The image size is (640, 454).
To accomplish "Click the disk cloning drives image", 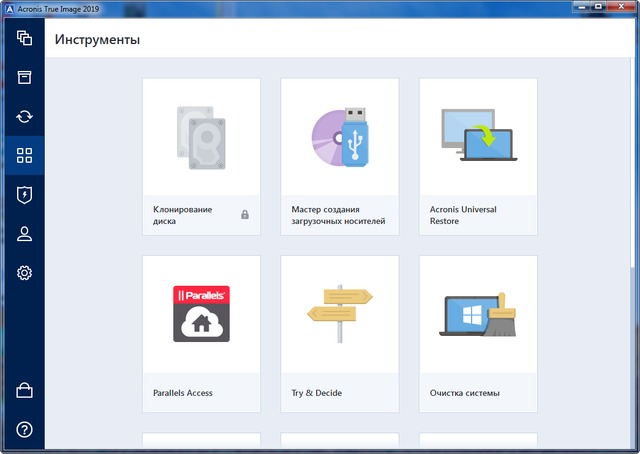I will point(201,136).
